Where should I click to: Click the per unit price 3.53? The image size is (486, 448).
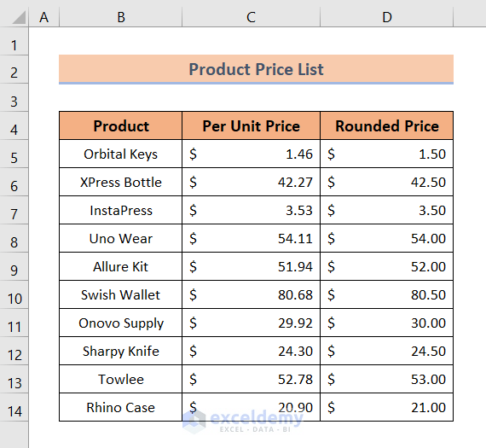[x=251, y=210]
